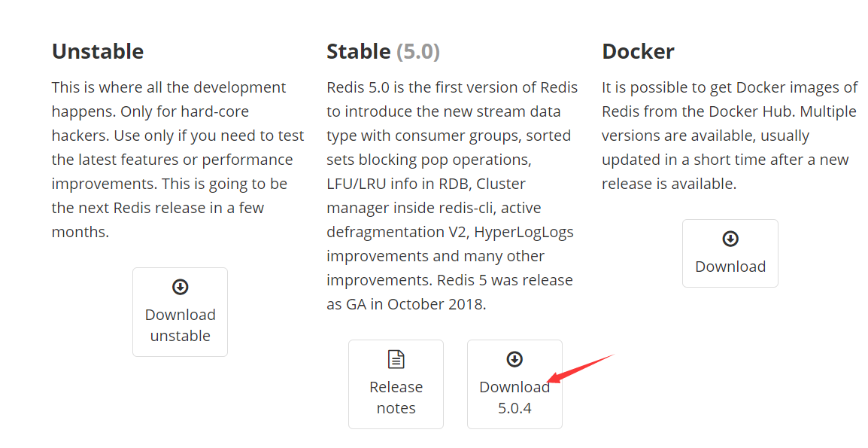This screenshot has height=448, width=868.
Task: Click the gray '(5.0)' version label
Action: [418, 51]
